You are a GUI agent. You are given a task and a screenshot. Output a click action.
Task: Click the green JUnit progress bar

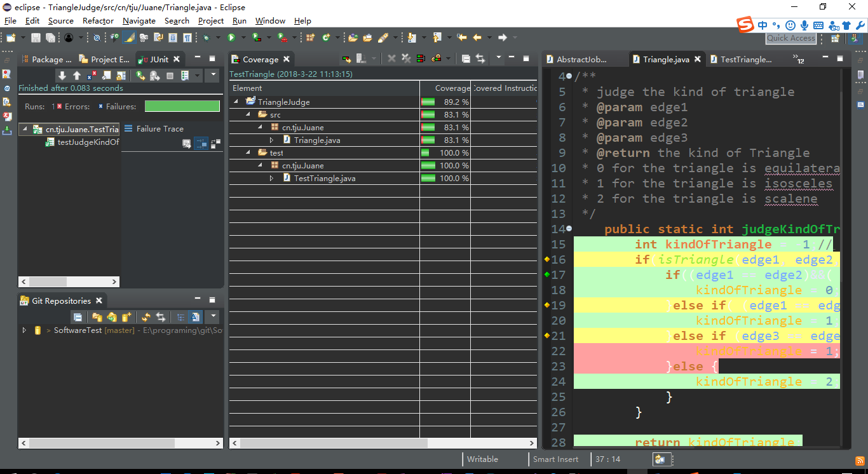182,106
